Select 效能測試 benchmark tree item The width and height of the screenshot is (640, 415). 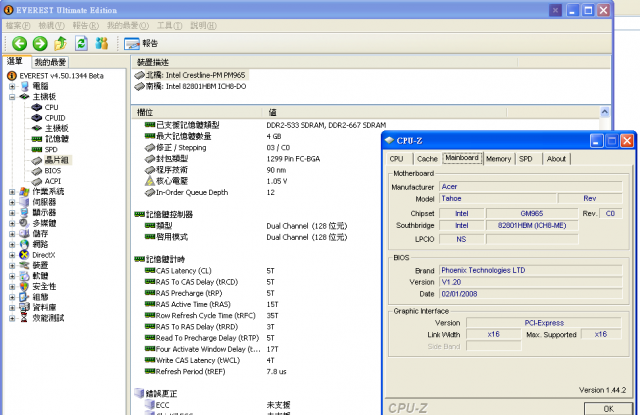click(x=48, y=318)
